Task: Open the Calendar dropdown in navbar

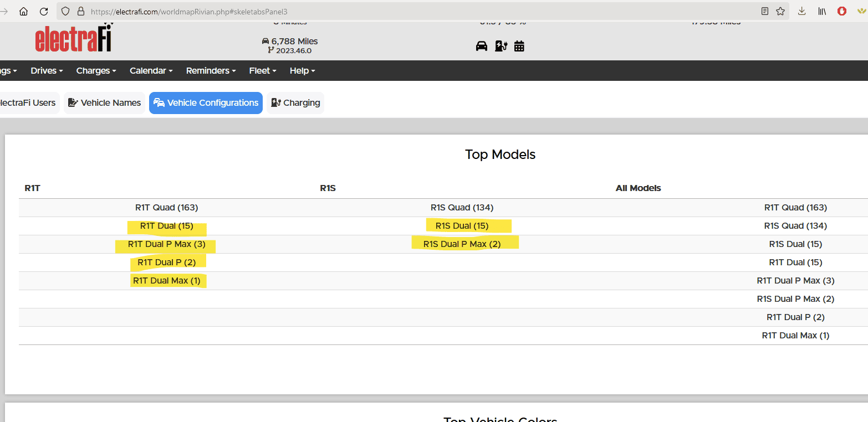Action: tap(151, 71)
